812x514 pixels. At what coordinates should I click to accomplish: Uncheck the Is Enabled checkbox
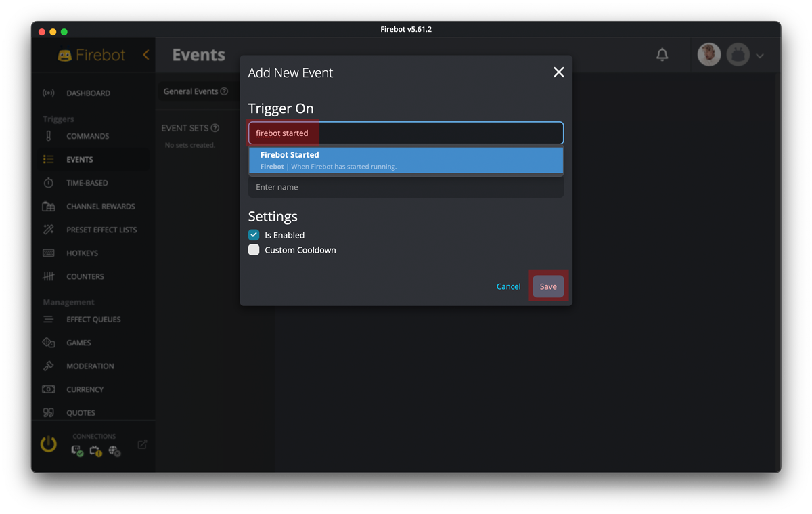click(254, 234)
